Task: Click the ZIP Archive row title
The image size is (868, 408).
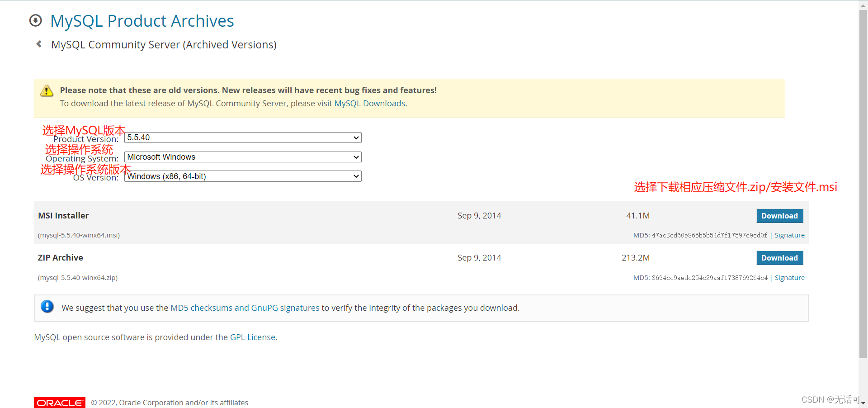Action: pos(61,258)
